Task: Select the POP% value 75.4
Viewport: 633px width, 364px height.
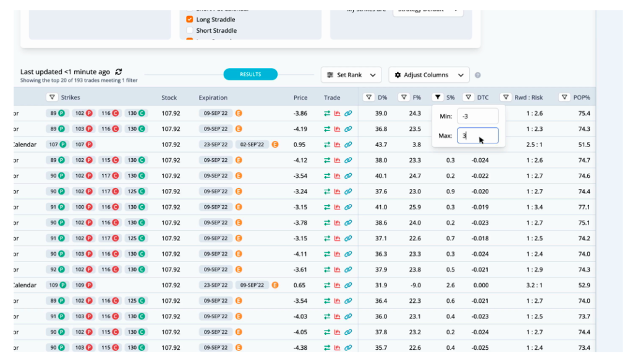Action: click(584, 113)
